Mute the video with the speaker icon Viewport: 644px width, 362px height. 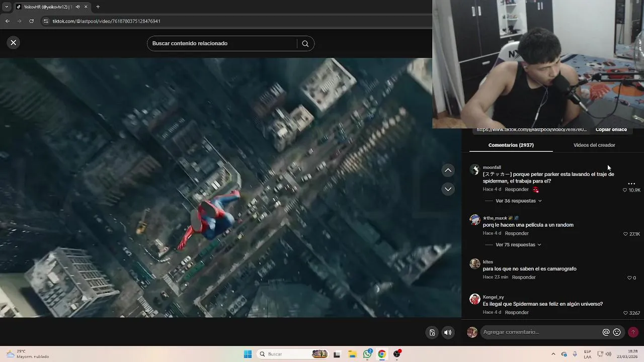(x=448, y=332)
